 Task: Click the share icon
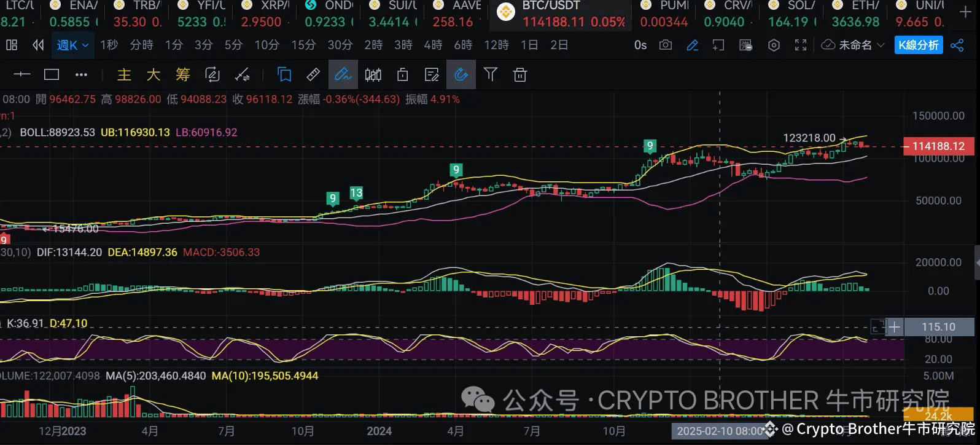coord(957,45)
